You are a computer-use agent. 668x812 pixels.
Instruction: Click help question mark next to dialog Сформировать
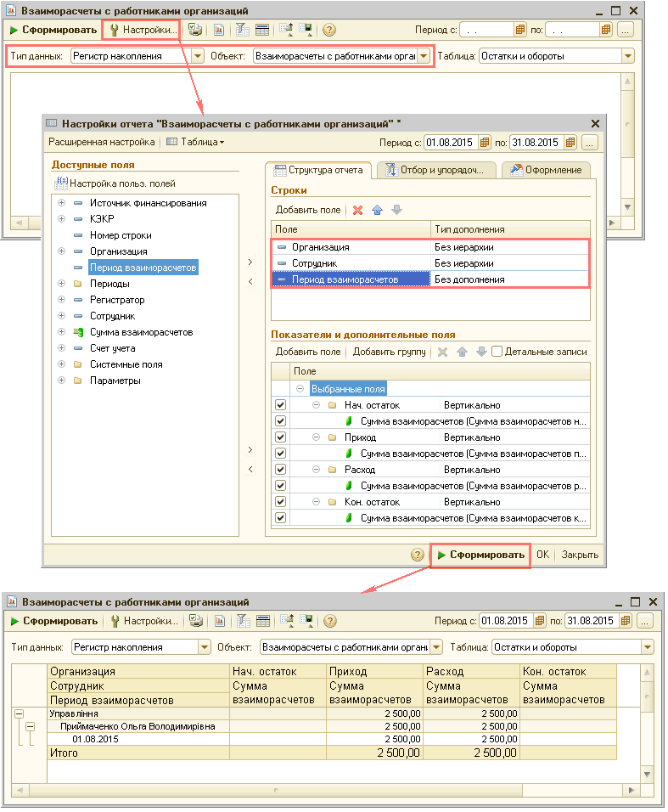[417, 555]
